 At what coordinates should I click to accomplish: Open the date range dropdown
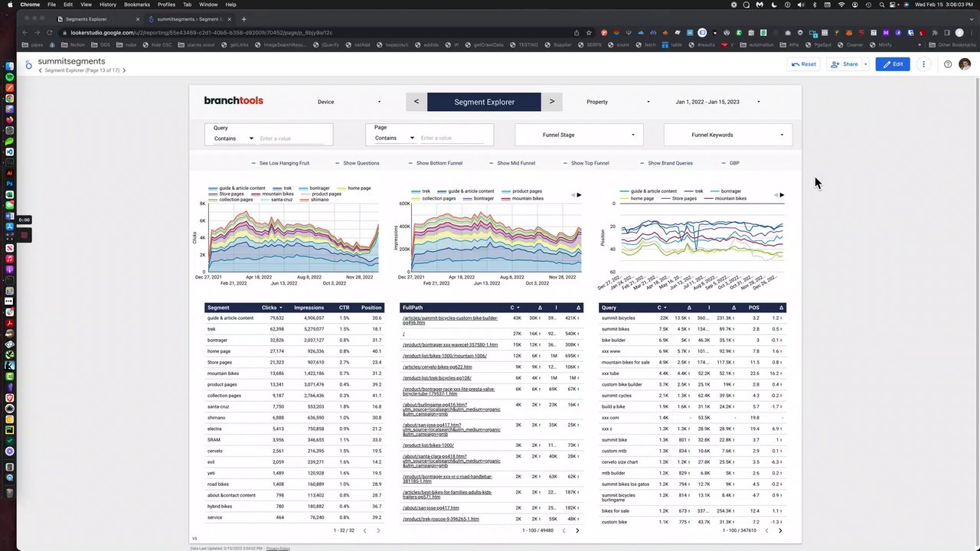(717, 102)
